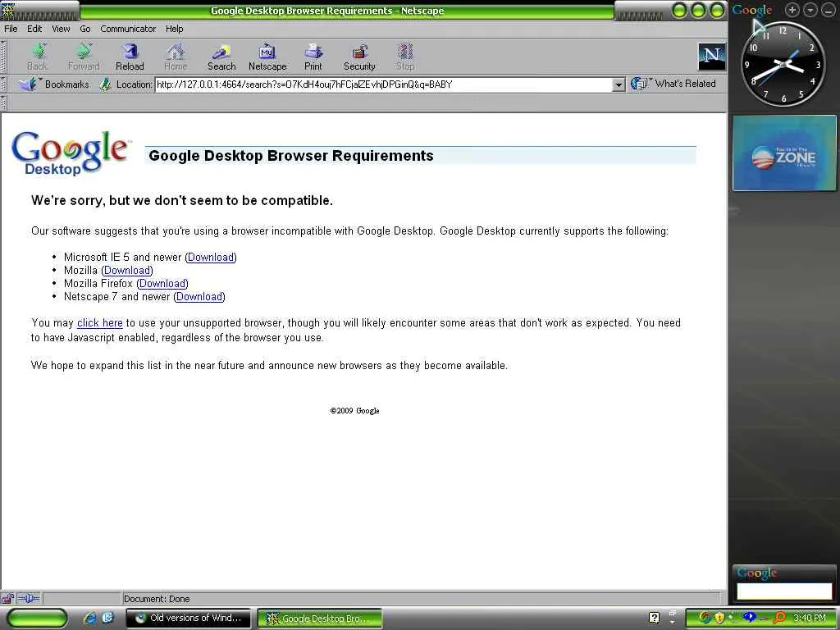Open the File menu

point(11,29)
